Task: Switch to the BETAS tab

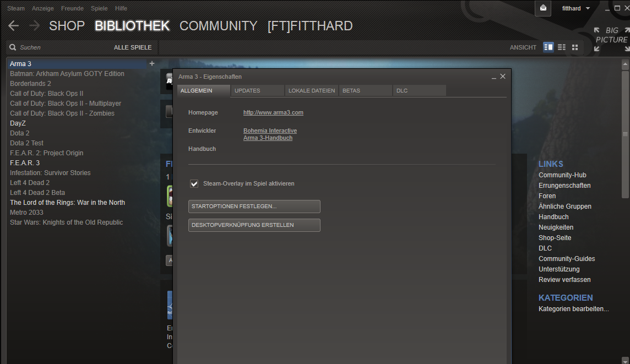Action: tap(366, 91)
